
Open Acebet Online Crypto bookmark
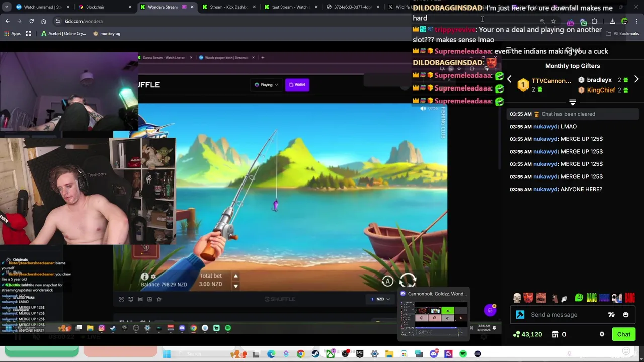pos(63,34)
